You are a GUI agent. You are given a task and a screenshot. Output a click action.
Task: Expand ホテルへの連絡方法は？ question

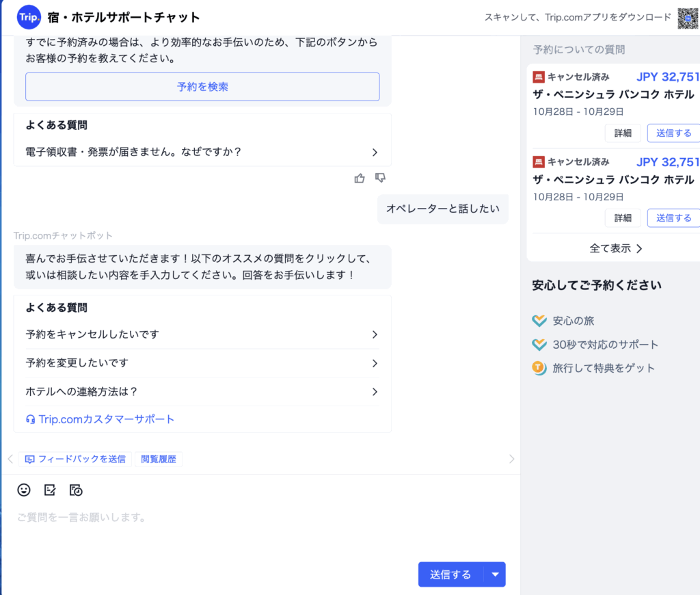202,392
